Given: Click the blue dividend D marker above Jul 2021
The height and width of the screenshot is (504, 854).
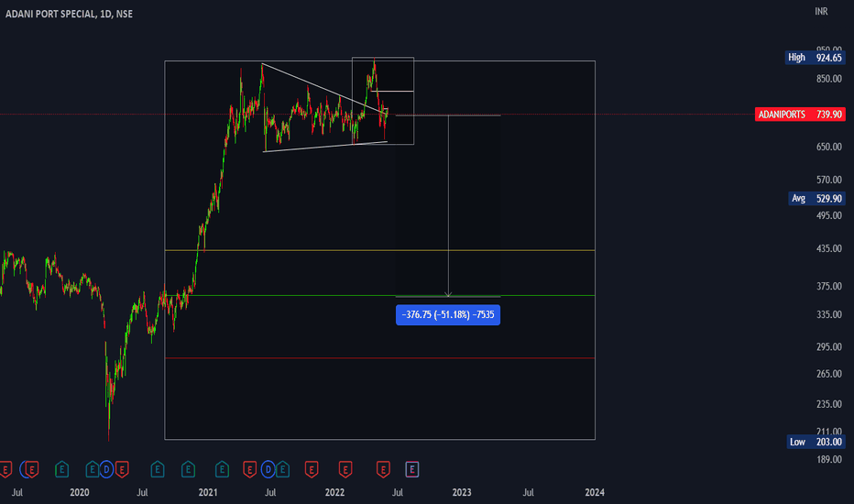Looking at the screenshot, I should click(268, 469).
